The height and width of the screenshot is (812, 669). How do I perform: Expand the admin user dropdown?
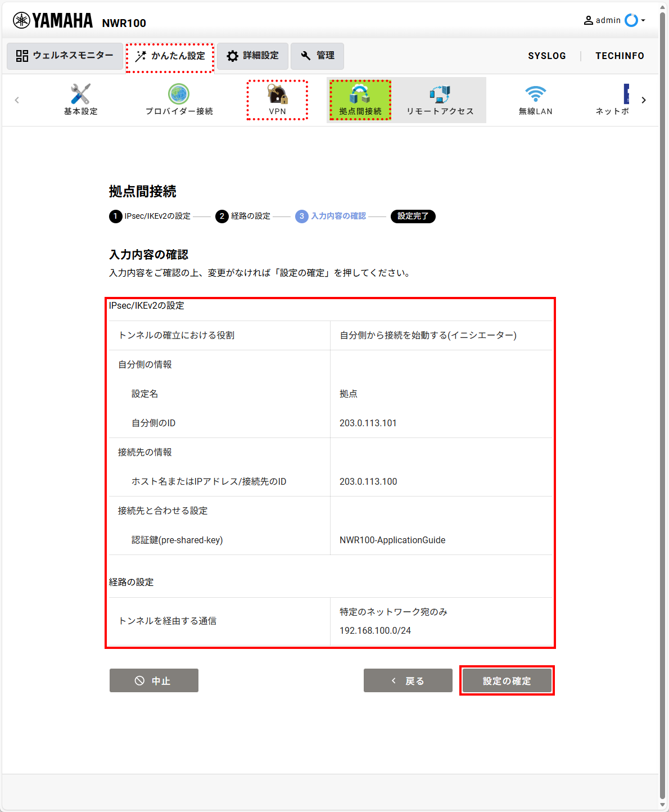(614, 20)
